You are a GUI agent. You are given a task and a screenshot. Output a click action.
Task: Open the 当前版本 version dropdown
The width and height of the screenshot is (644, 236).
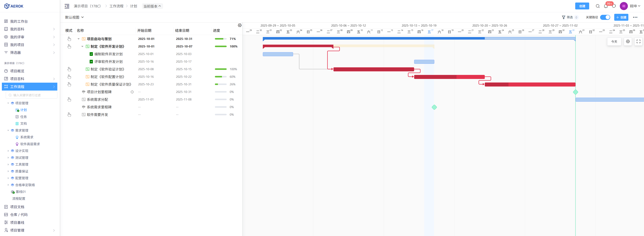152,6
